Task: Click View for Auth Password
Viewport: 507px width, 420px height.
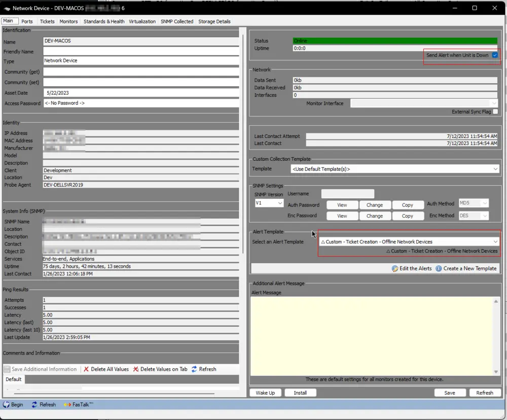Action: (x=342, y=205)
